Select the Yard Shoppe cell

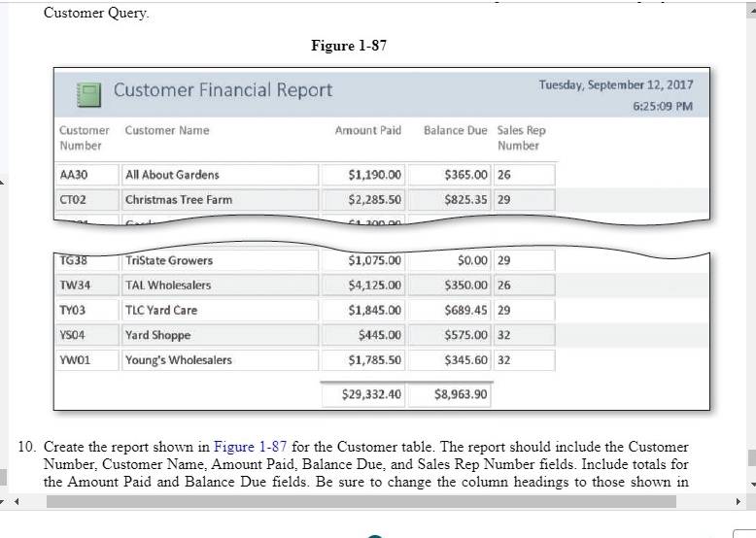pyautogui.click(x=220, y=335)
